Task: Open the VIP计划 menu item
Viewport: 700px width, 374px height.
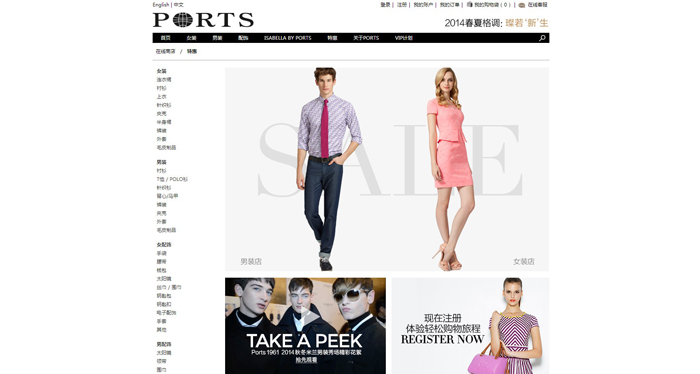Action: [x=404, y=38]
